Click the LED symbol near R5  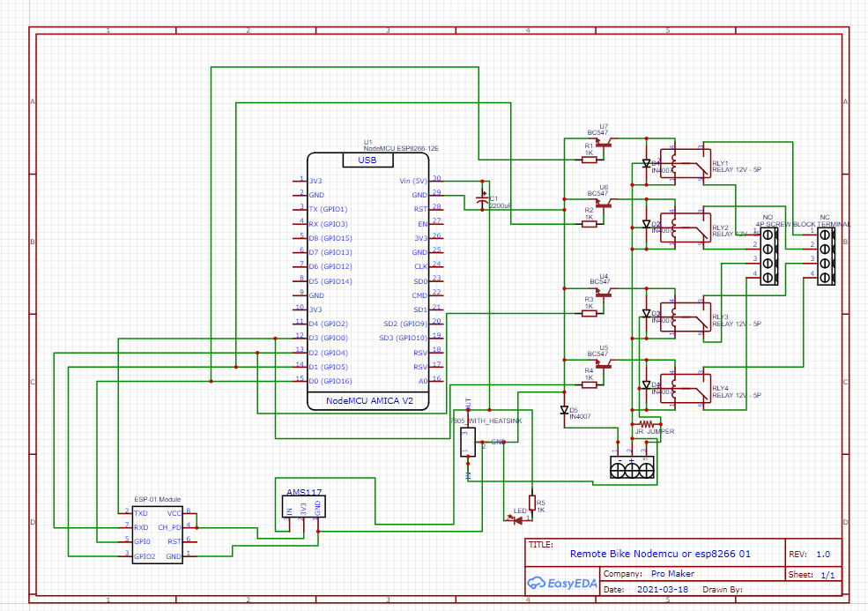[516, 520]
